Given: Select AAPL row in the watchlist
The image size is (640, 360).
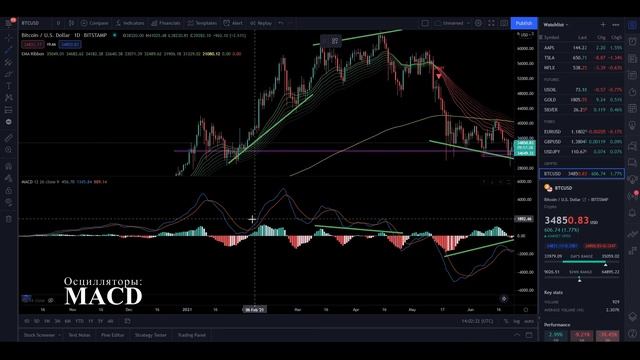Looking at the screenshot, I should point(582,48).
